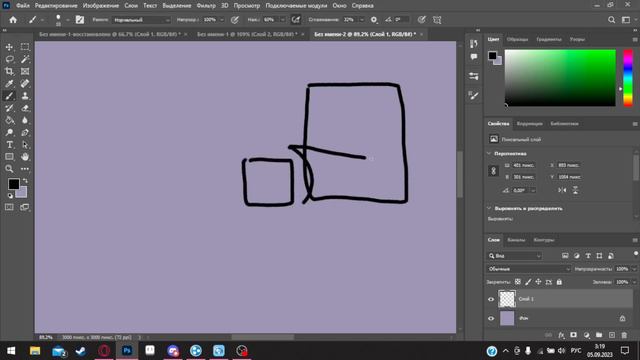Switch to the Градиенты tab
The height and width of the screenshot is (360, 640).
pyautogui.click(x=549, y=39)
